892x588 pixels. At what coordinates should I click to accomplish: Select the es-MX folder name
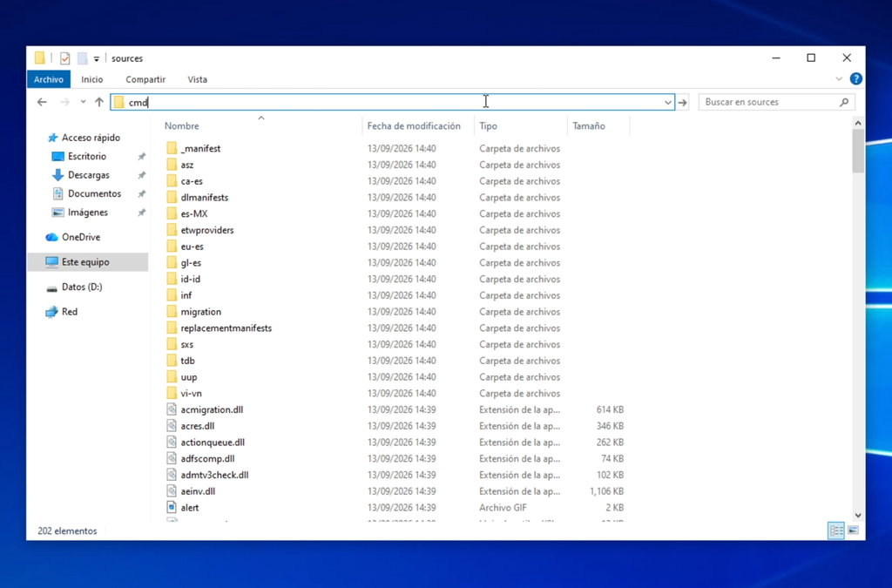pos(194,213)
